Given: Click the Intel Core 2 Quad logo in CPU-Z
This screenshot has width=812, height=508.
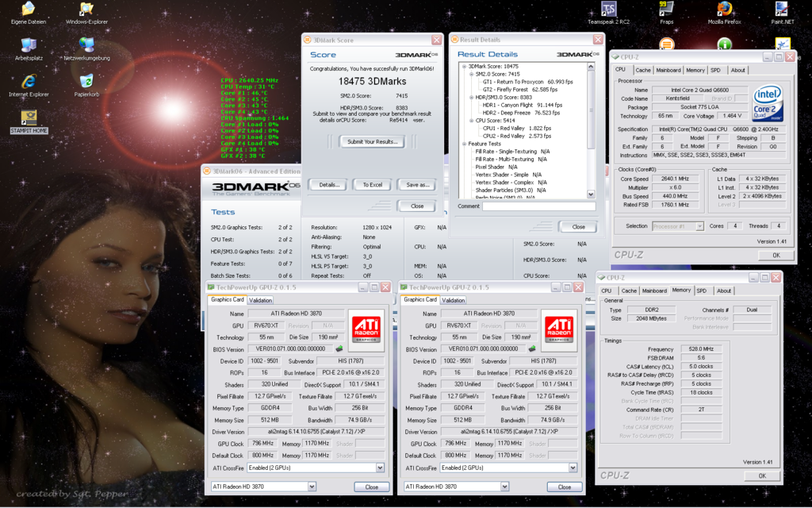Looking at the screenshot, I should pyautogui.click(x=768, y=103).
